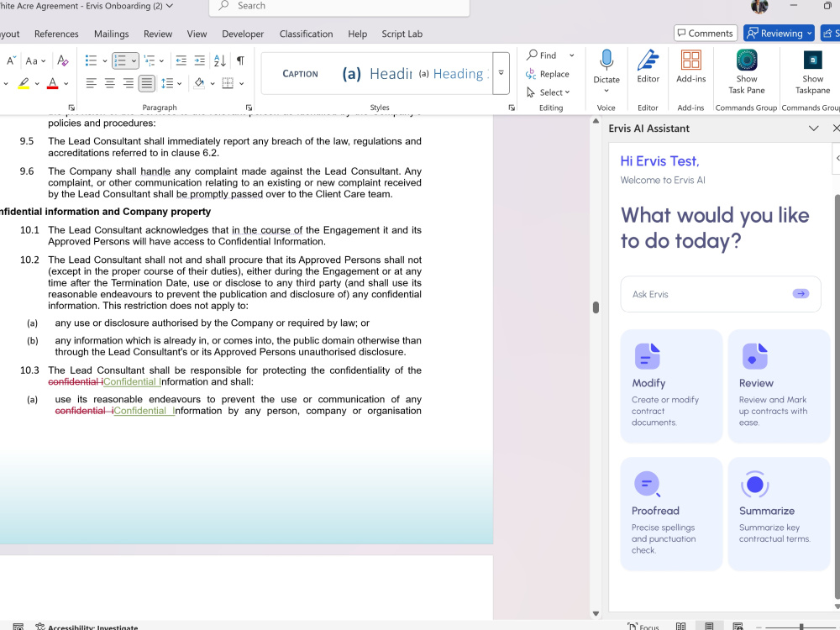The width and height of the screenshot is (840, 630).
Task: Toggle the Numbering list button
Action: point(120,60)
